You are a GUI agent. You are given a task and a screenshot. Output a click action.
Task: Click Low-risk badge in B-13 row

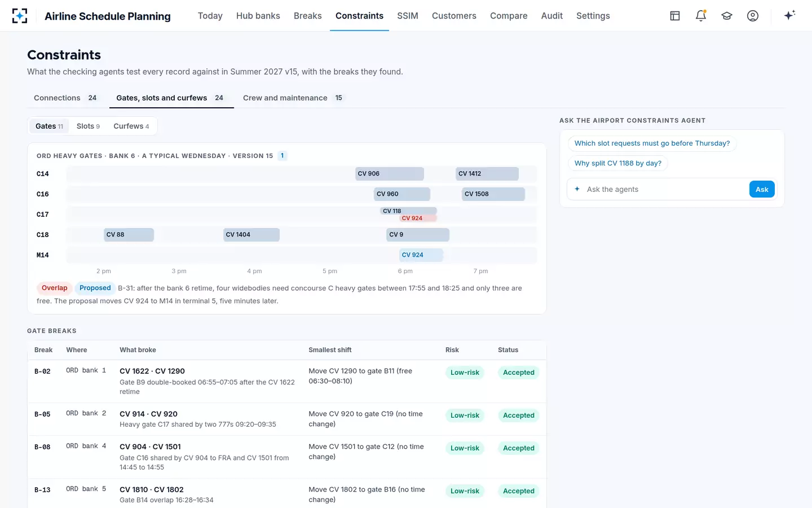(465, 491)
